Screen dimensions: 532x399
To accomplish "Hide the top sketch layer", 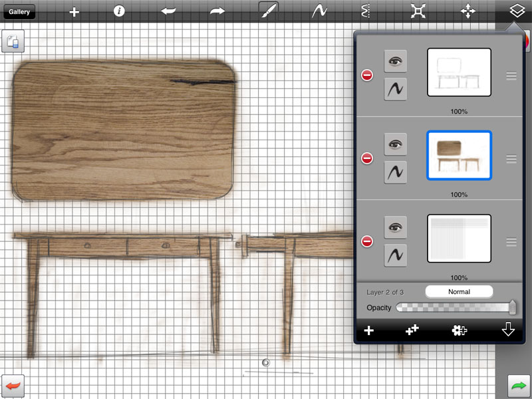I will 396,61.
